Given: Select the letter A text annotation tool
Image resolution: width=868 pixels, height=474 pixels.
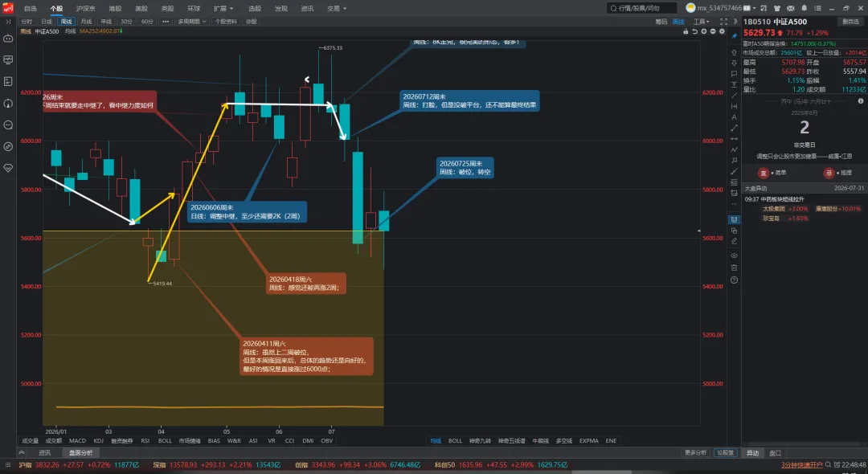Looking at the screenshot, I should [x=734, y=117].
